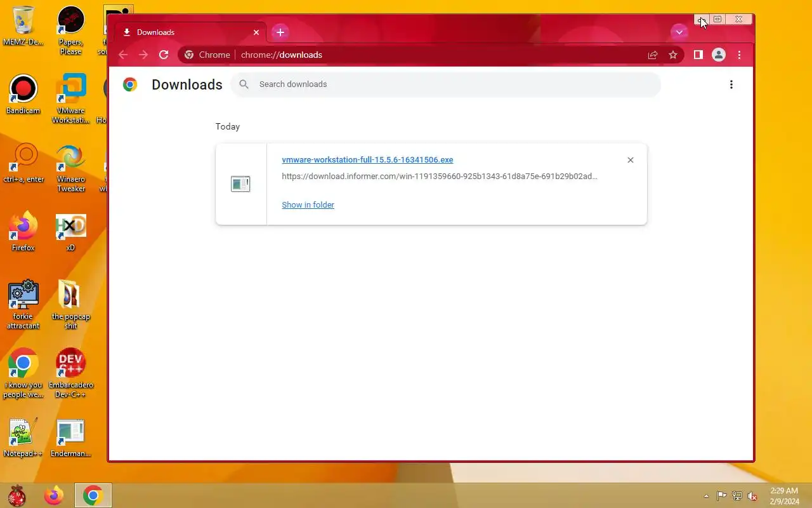This screenshot has width=812, height=508.
Task: Select the Embarcadero Dev-C++ desktop shortcut
Action: pyautogui.click(x=70, y=373)
